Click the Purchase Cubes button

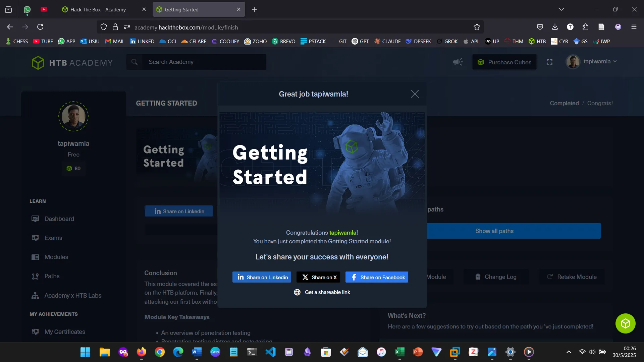tap(504, 62)
